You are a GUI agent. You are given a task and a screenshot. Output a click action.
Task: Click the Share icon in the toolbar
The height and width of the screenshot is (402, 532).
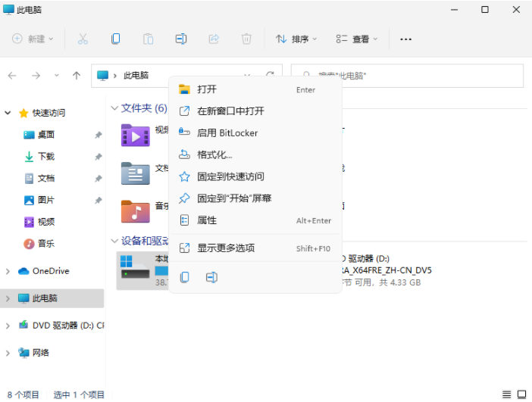(214, 39)
